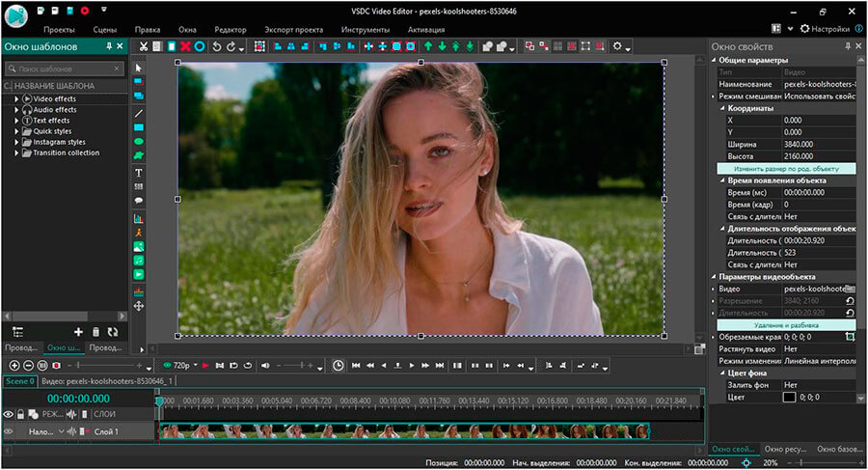The height and width of the screenshot is (470, 868).
Task: Select the Rectangle shape tool
Action: click(x=138, y=127)
